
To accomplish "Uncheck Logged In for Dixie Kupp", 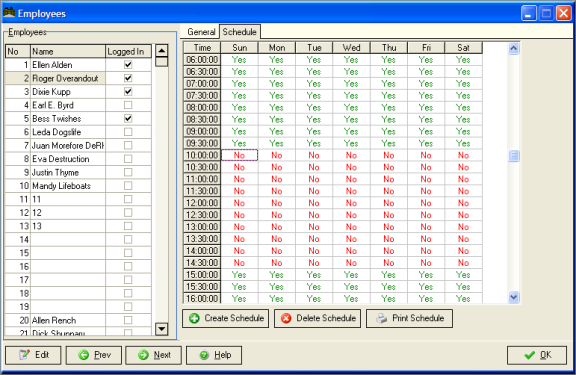I will pos(128,91).
